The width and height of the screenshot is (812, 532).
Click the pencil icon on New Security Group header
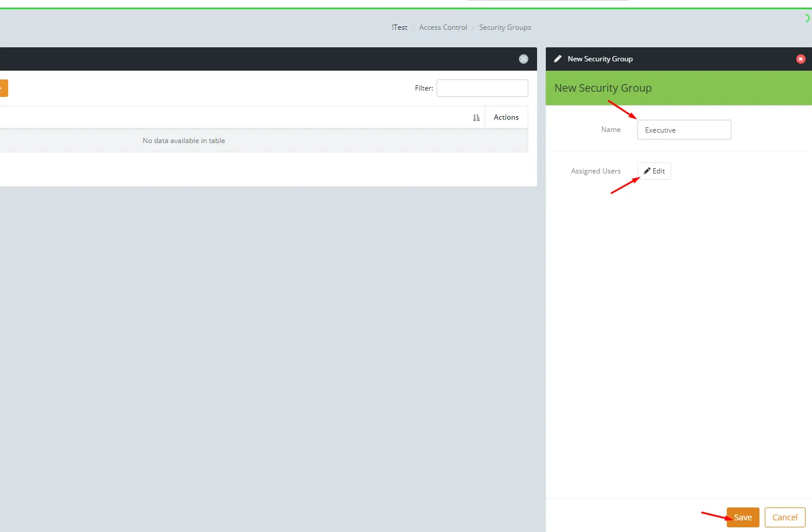[x=557, y=58]
